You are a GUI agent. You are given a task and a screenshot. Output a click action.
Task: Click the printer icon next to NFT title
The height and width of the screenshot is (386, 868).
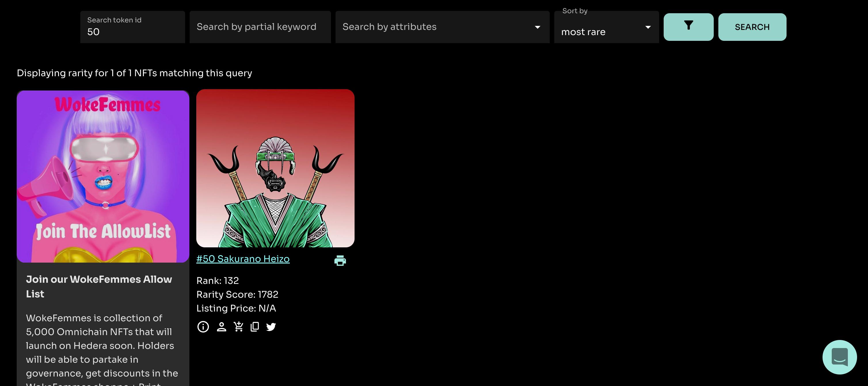coord(340,260)
